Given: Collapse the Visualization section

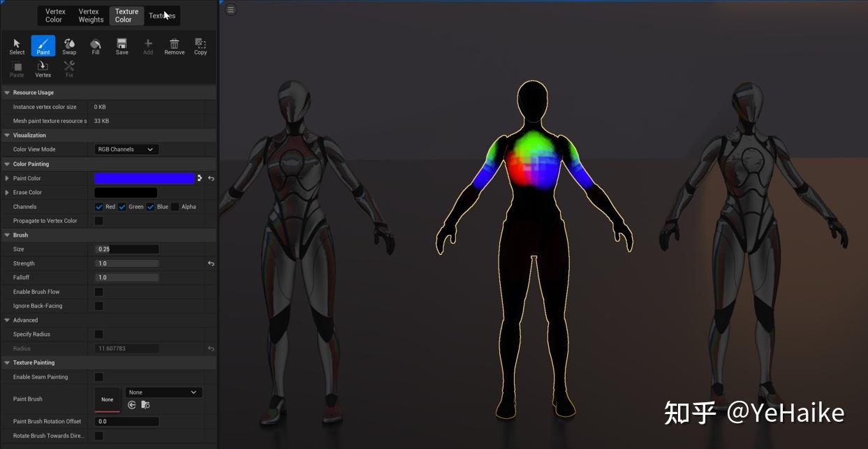Looking at the screenshot, I should 7,135.
